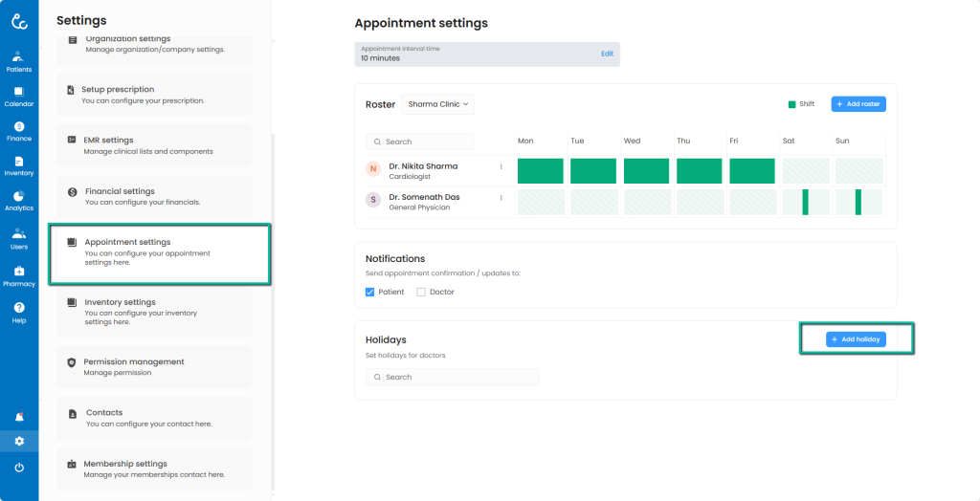Open Patients from the left sidebar
This screenshot has height=501, width=980.
point(19,61)
